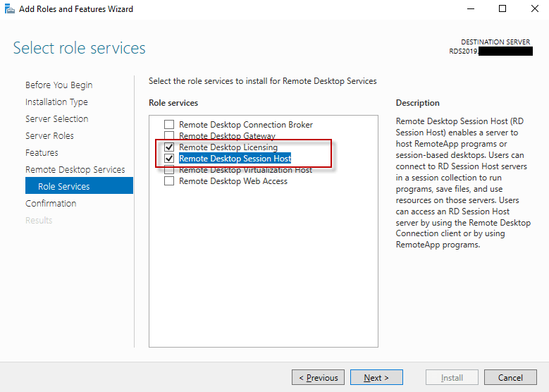Select Remote Desktop Connection Broker label
Viewport: 549px width, 392px height.
pos(246,125)
